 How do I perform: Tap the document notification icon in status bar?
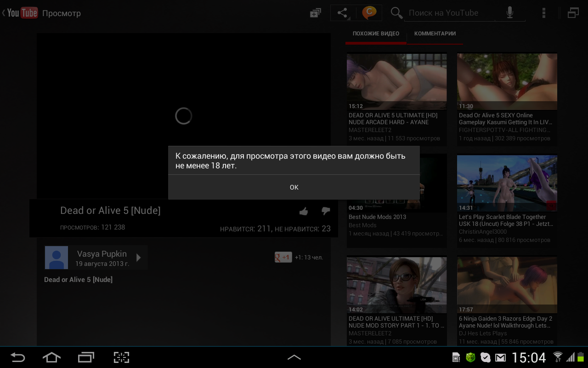pyautogui.click(x=456, y=357)
